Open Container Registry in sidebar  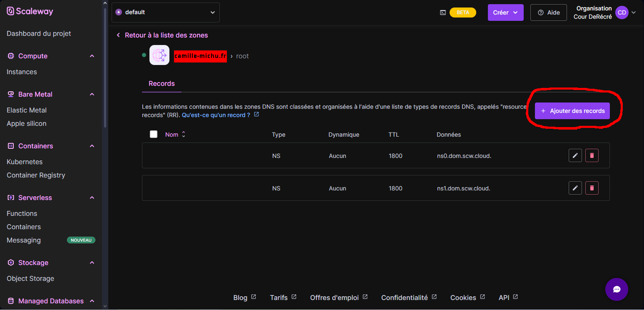pos(36,175)
